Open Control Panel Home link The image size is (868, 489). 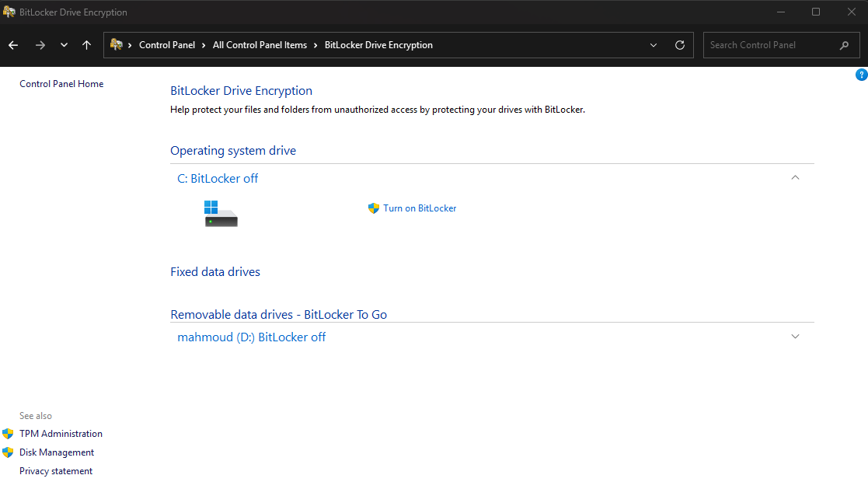tap(61, 84)
